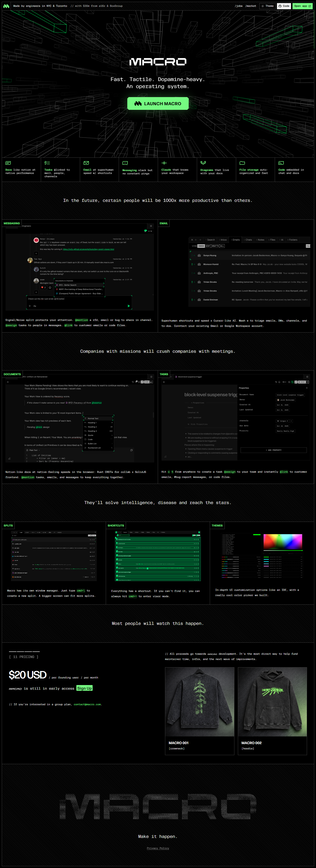This screenshot has height=868, width=316.
Task: Click the Code terminal feature icon
Action: 281,163
